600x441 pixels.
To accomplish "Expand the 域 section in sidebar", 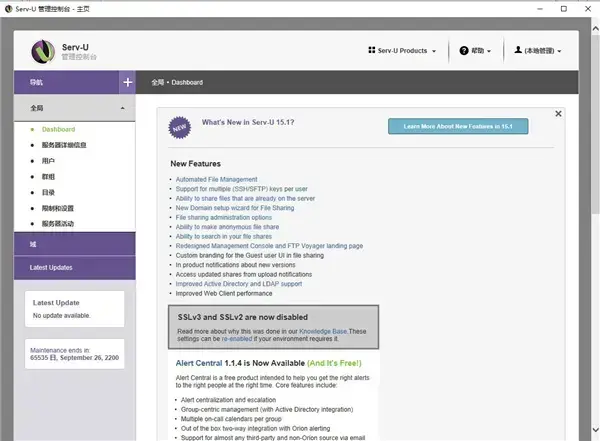I will pyautogui.click(x=75, y=244).
